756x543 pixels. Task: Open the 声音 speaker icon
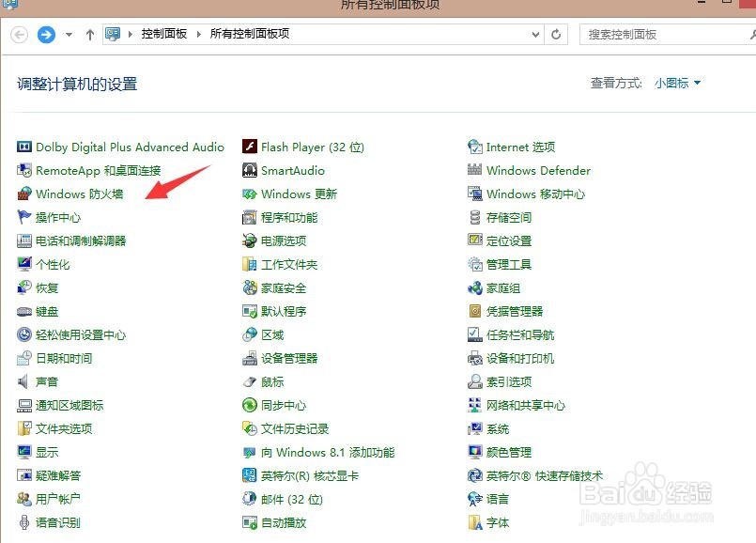point(23,382)
